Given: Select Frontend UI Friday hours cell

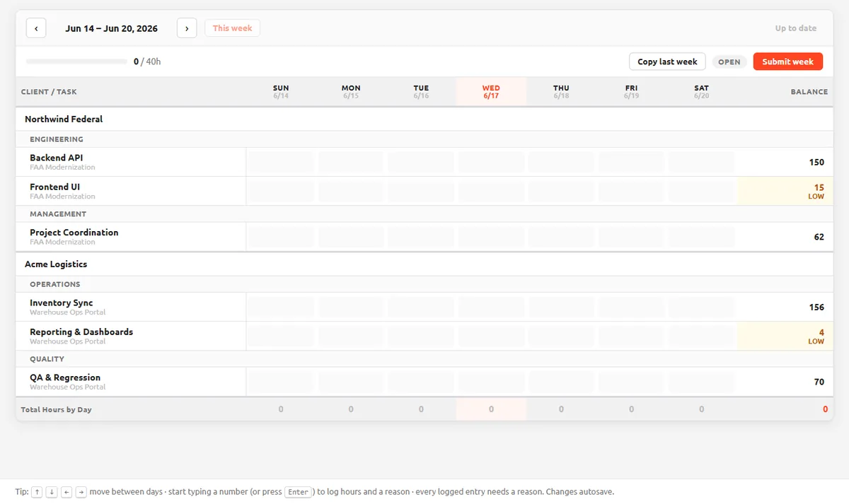Looking at the screenshot, I should (631, 191).
